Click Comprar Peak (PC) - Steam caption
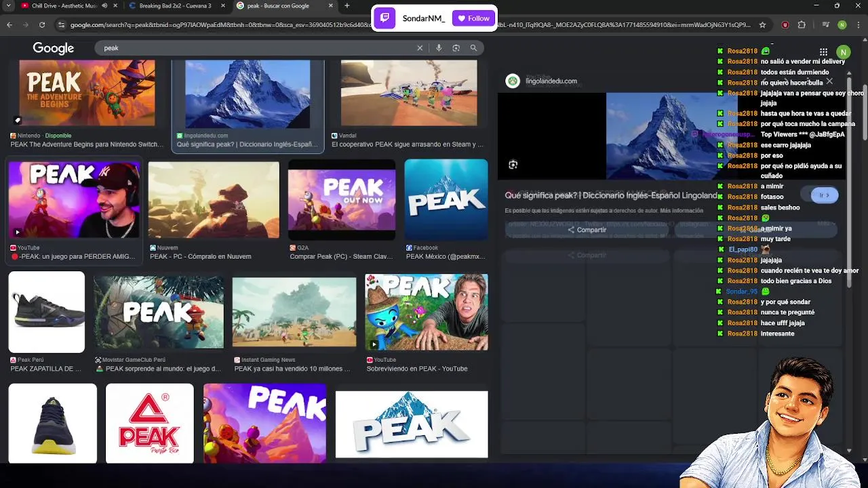Screen dimensions: 868x488 coord(341,257)
